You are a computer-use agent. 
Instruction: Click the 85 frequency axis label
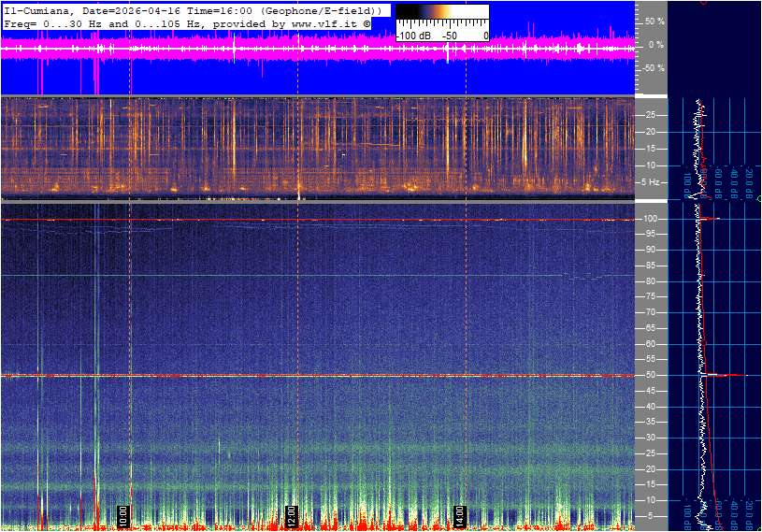click(650, 266)
